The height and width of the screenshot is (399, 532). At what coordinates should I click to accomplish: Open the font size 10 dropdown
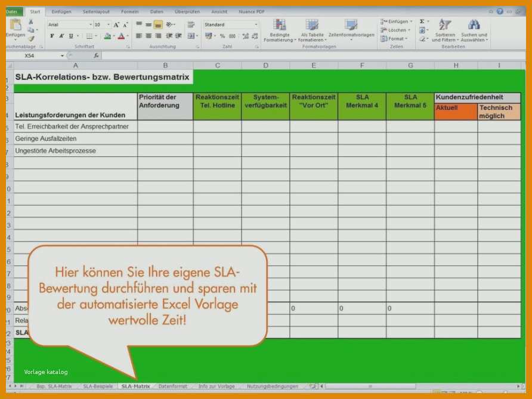109,25
